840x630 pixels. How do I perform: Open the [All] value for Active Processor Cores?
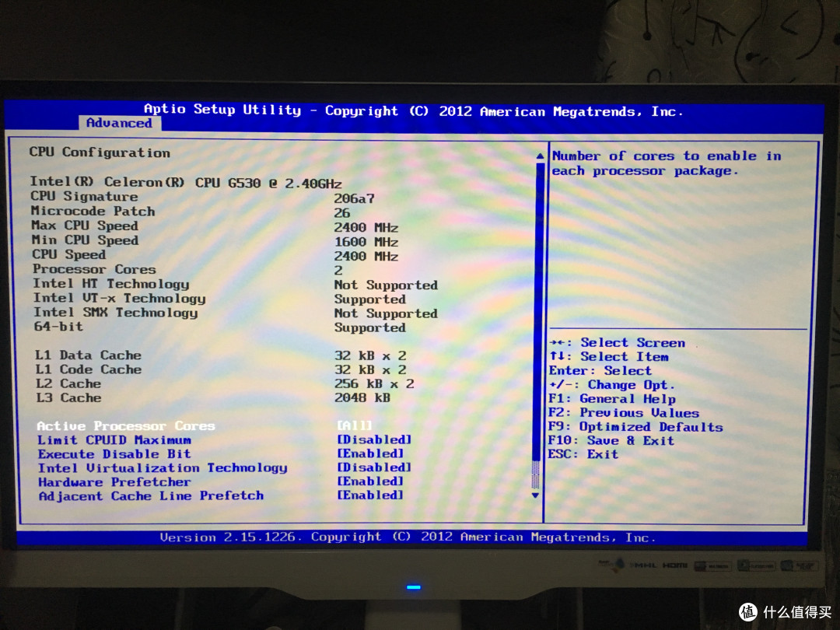coord(354,425)
